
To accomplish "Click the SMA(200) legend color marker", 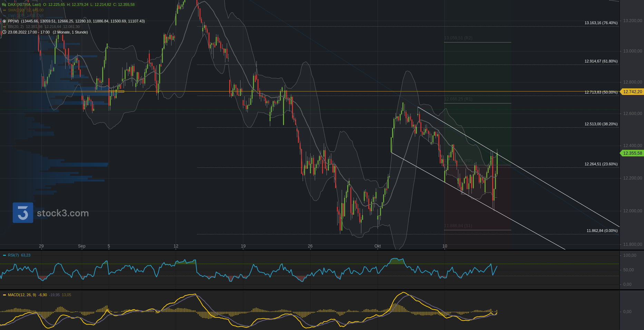I will (x=4, y=10).
